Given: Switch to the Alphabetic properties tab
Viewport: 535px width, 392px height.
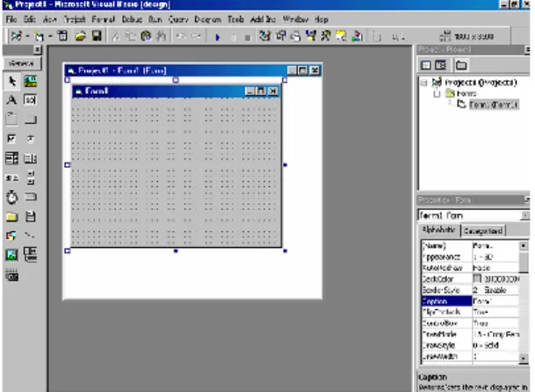Looking at the screenshot, I should [438, 229].
